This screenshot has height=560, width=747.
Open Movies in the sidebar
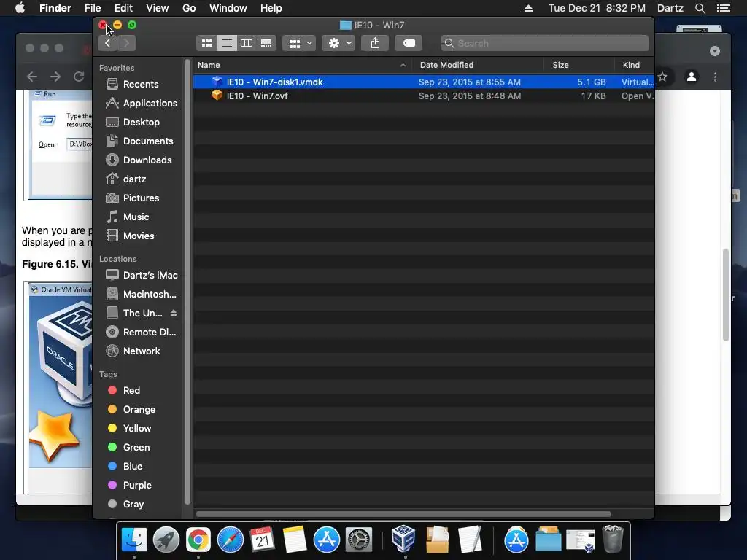pyautogui.click(x=130, y=236)
